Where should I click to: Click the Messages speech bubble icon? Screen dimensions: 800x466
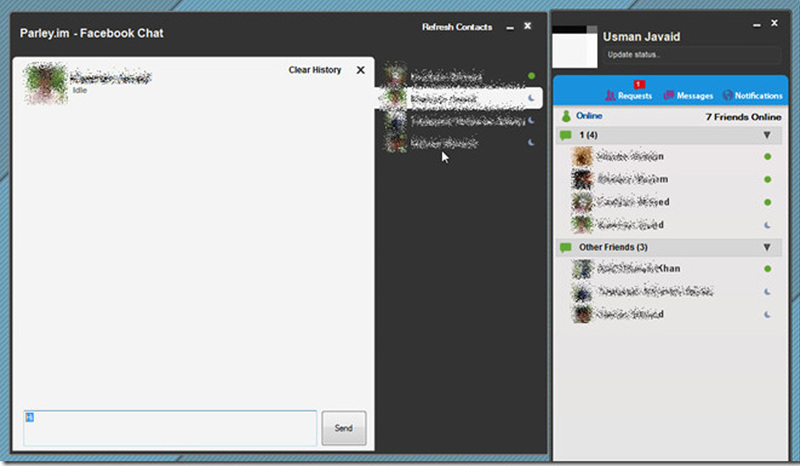[668, 95]
